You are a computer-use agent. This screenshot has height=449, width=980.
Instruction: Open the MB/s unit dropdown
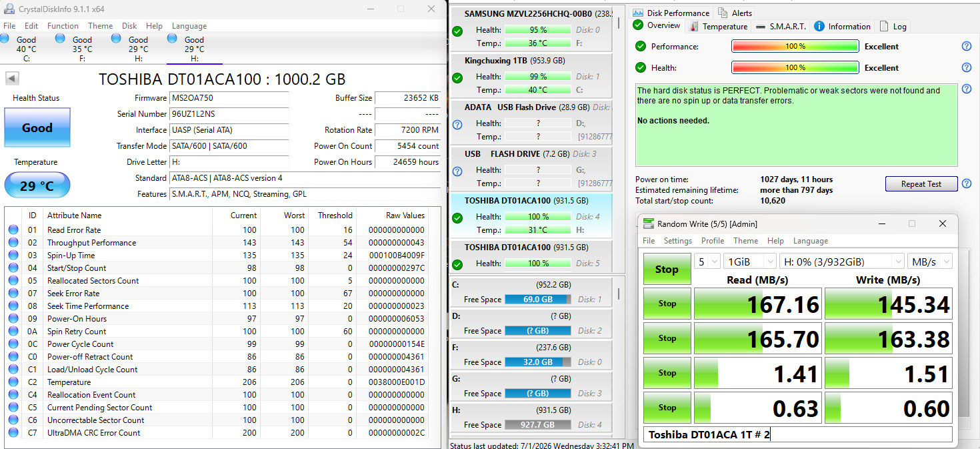click(x=929, y=262)
